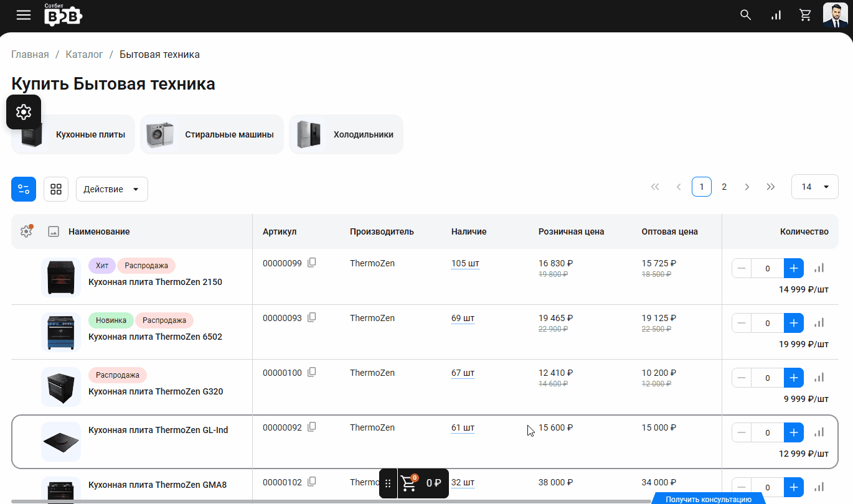Open the comparison chart icon in header
853x504 pixels.
[776, 15]
